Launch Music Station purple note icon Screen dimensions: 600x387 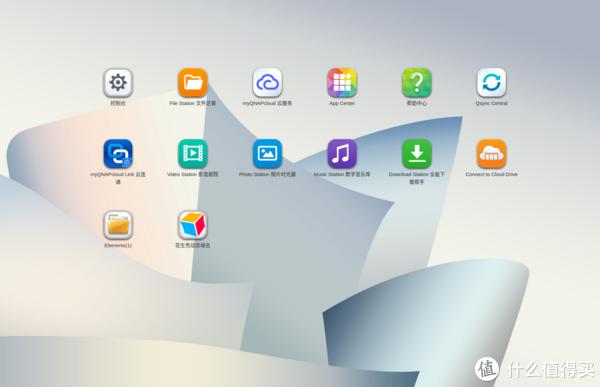tap(342, 153)
